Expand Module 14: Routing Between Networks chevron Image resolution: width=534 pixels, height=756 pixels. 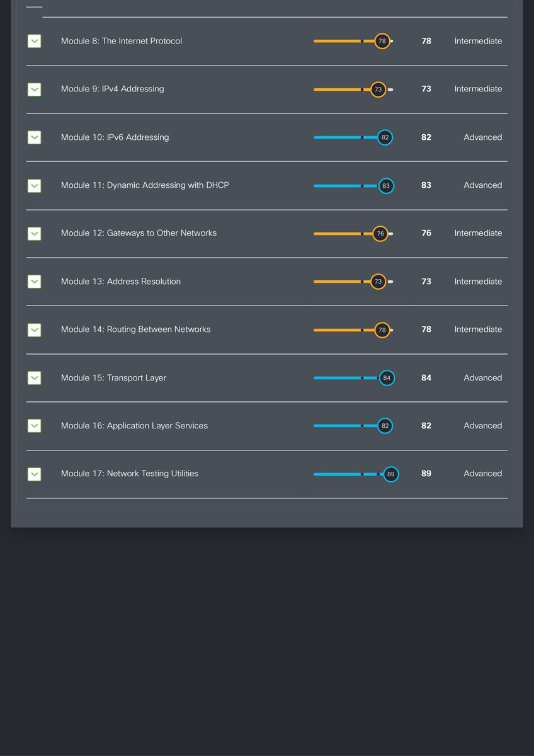[x=35, y=329]
